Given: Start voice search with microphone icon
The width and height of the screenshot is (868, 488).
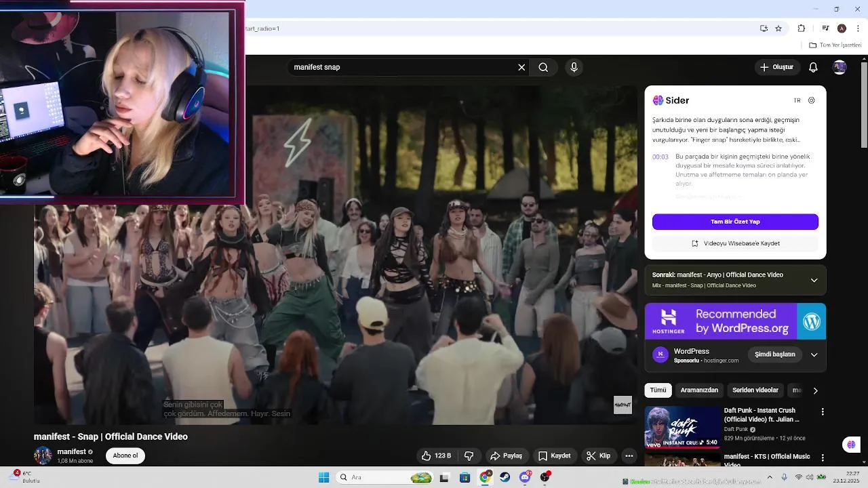Looking at the screenshot, I should coord(574,67).
